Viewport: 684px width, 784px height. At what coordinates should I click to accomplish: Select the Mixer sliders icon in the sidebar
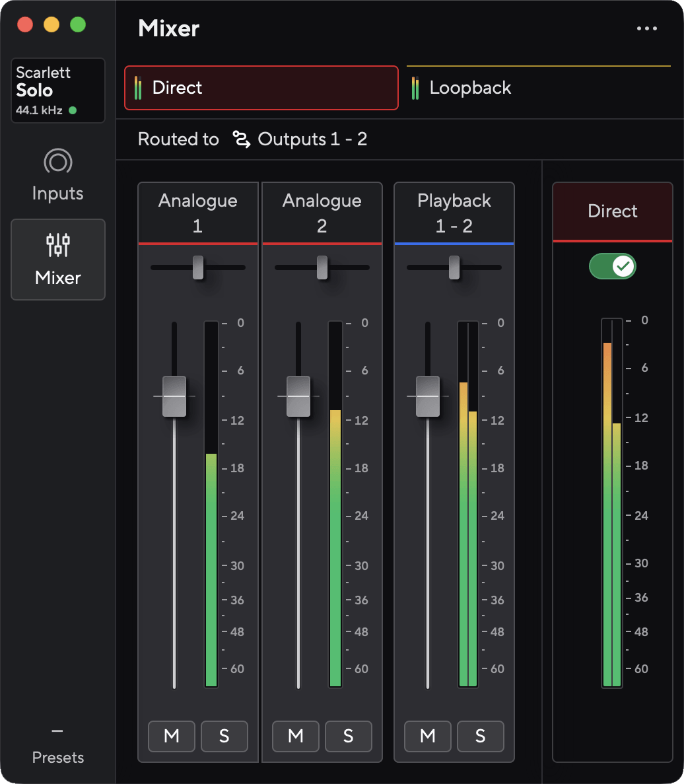(x=58, y=245)
